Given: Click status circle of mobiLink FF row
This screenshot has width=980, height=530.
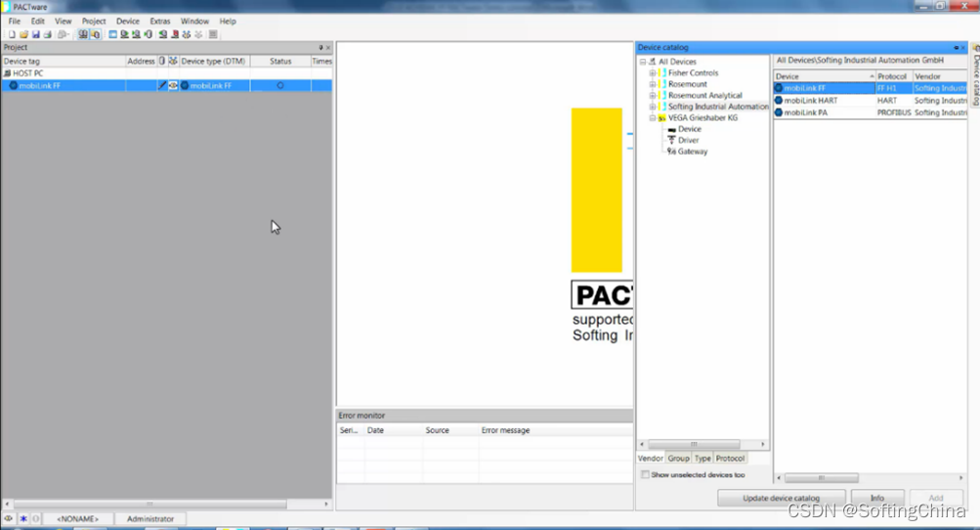Looking at the screenshot, I should coord(280,85).
